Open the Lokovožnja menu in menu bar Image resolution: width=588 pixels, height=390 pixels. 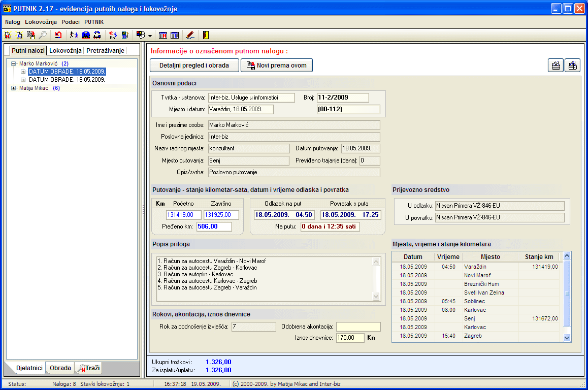[41, 22]
